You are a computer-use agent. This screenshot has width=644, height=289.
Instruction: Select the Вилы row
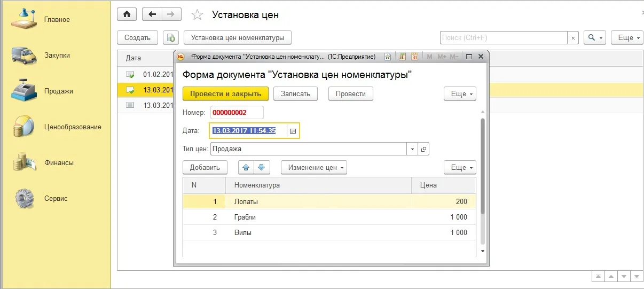[x=329, y=233]
